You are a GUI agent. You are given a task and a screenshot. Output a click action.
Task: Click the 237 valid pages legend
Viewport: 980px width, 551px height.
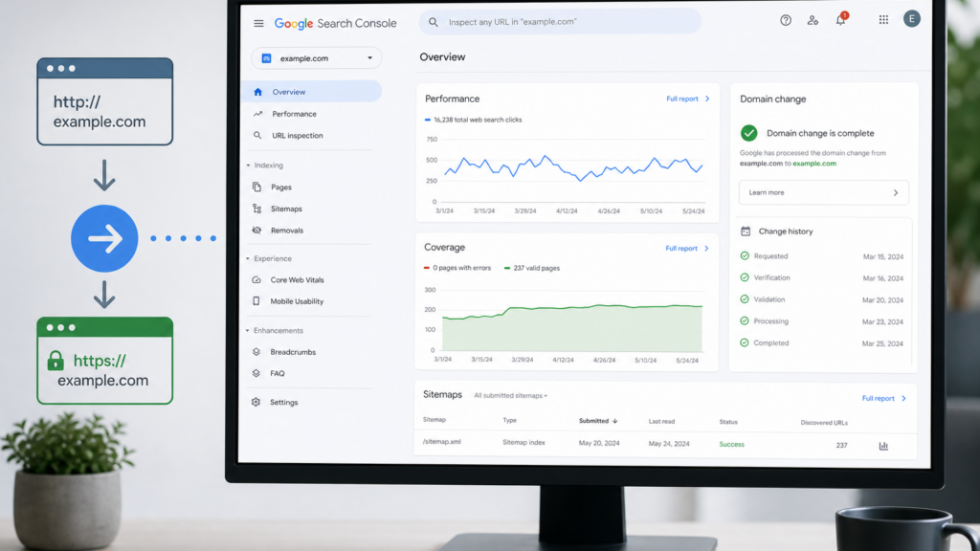coord(532,268)
